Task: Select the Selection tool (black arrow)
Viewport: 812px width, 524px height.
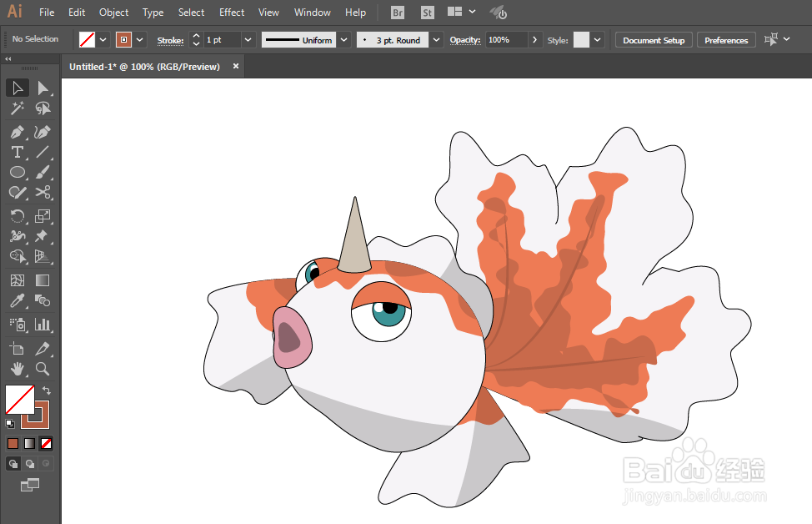Action: [17, 88]
